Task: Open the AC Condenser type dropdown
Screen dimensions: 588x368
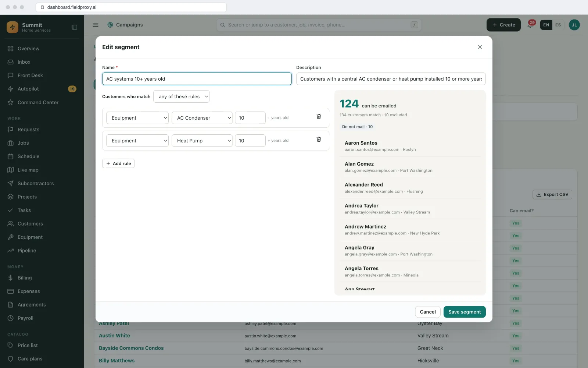Action: click(202, 118)
